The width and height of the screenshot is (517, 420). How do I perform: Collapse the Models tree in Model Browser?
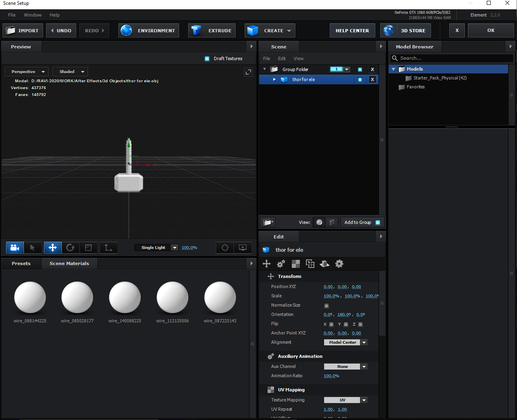point(394,69)
